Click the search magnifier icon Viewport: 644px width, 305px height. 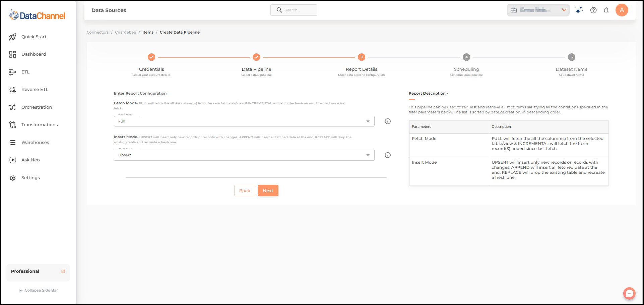[x=279, y=10]
